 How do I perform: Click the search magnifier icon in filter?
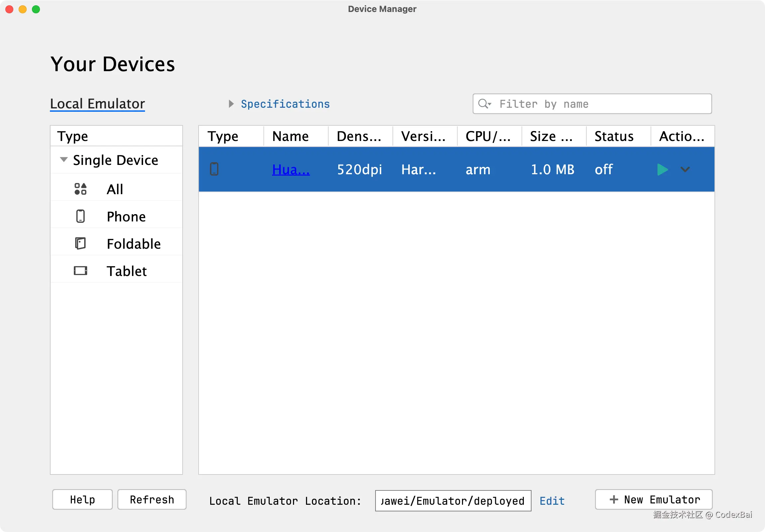(x=484, y=104)
